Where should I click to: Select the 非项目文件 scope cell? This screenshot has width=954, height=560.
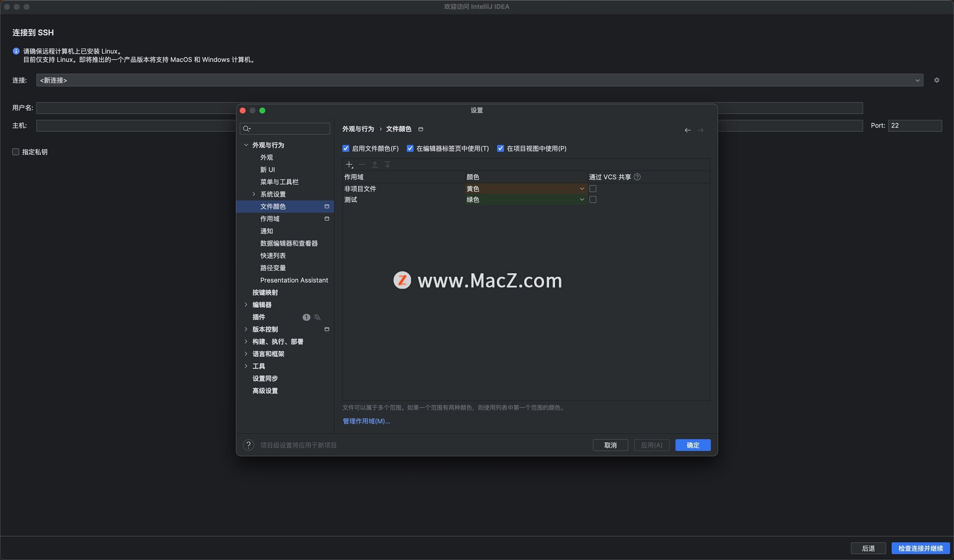coord(403,189)
